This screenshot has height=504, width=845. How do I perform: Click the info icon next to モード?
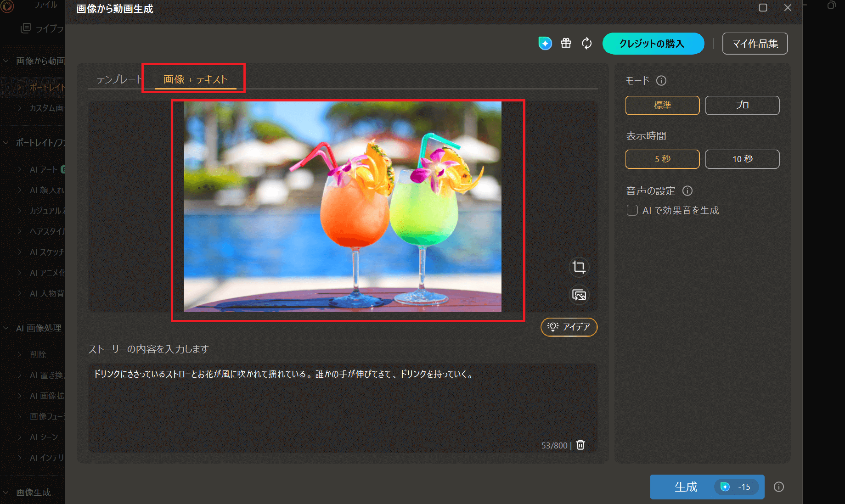[661, 81]
